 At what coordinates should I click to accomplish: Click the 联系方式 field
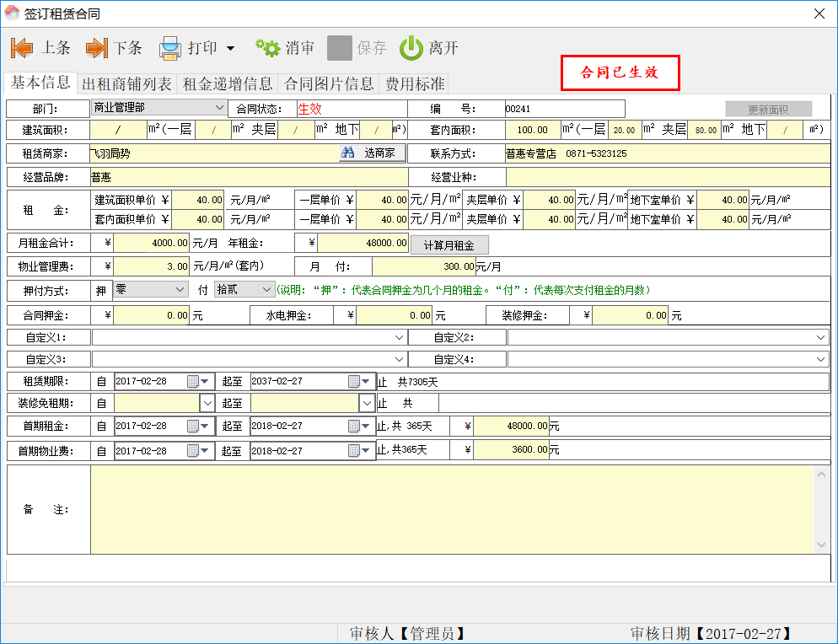tap(668, 153)
